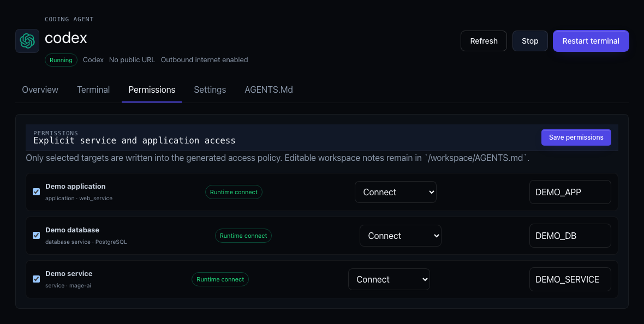Edit the DEMO_DB alias field

pos(570,236)
